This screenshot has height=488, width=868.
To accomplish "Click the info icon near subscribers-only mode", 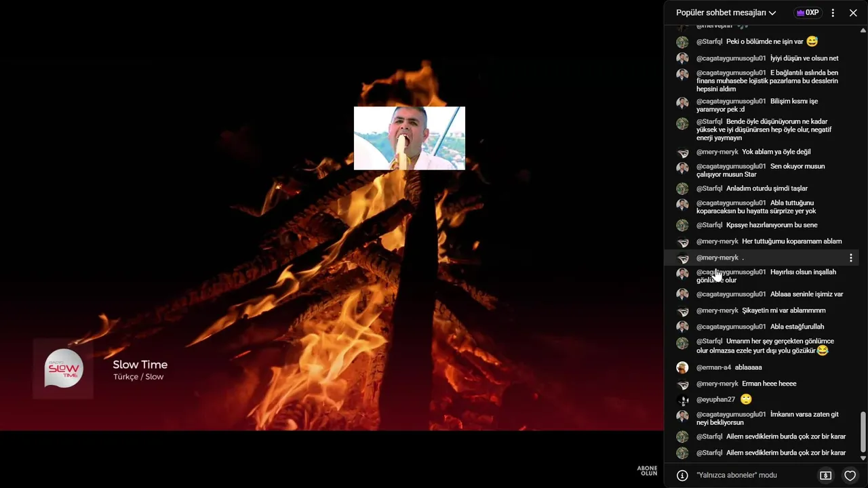I will pos(682,476).
